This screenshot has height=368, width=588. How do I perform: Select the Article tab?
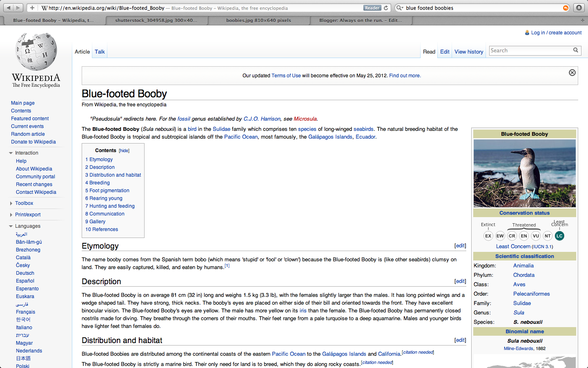82,52
